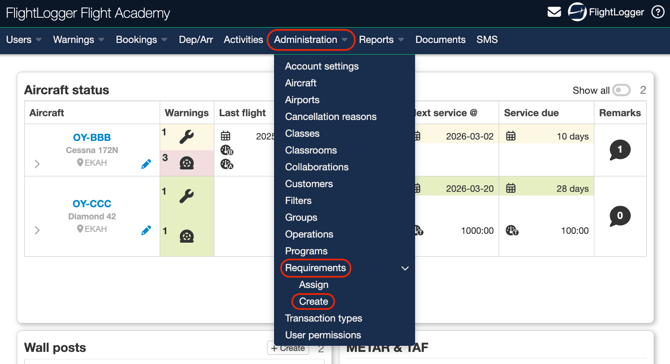Click the FlightLogger logo icon
The width and height of the screenshot is (670, 364).
pyautogui.click(x=577, y=12)
